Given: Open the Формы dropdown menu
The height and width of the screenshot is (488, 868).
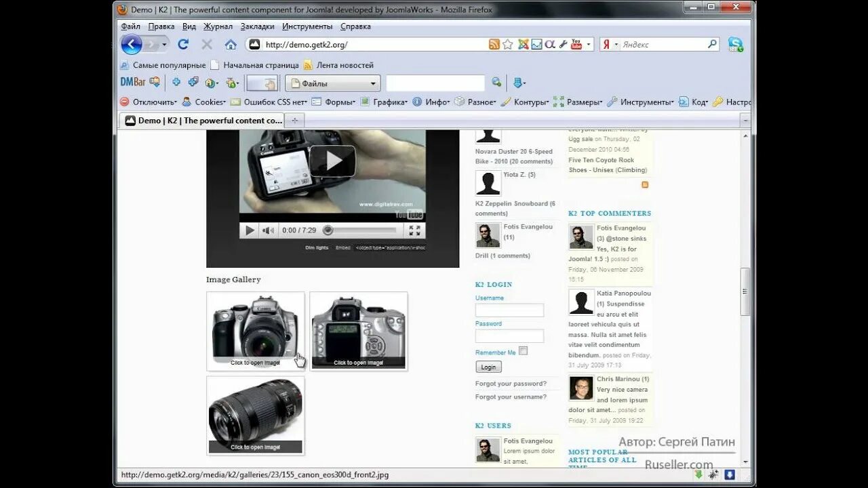Looking at the screenshot, I should (x=334, y=102).
